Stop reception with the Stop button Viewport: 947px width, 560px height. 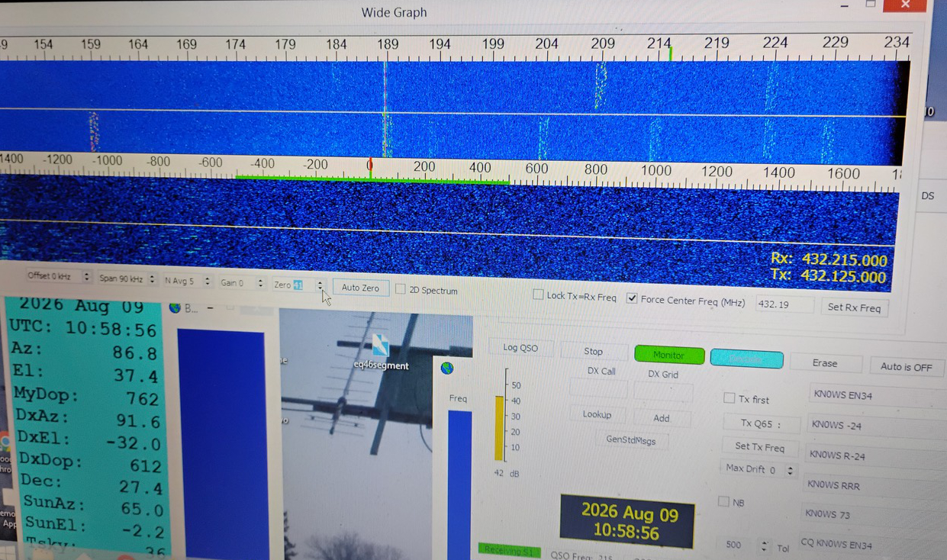tap(593, 351)
